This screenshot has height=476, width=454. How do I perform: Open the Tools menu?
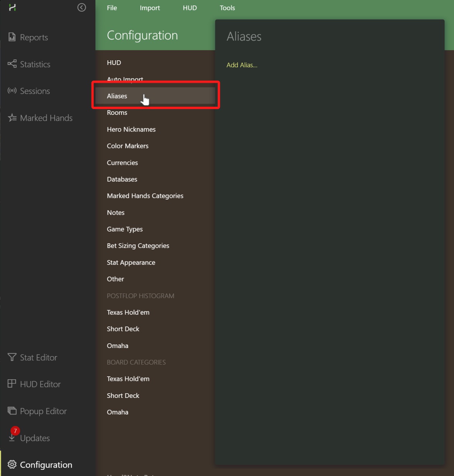point(227,8)
